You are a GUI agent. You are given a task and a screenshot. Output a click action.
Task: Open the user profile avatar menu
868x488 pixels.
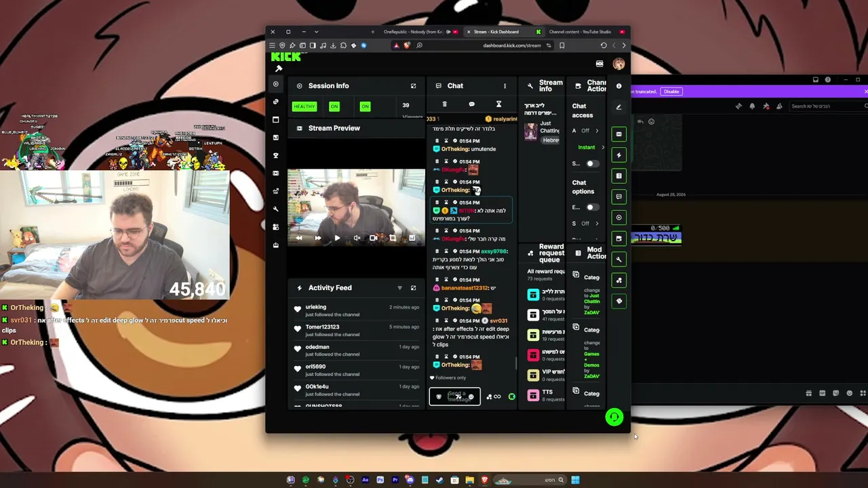point(618,64)
